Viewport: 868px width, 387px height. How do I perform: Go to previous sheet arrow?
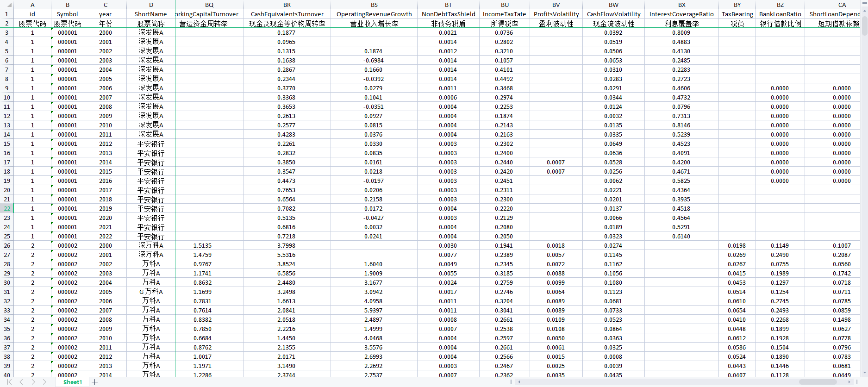tap(21, 382)
